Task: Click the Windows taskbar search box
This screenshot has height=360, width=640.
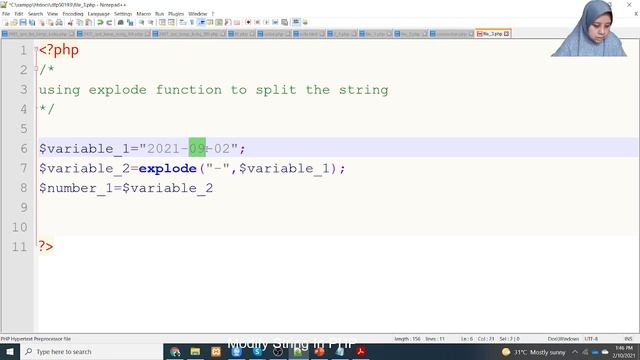Action: (x=91, y=351)
